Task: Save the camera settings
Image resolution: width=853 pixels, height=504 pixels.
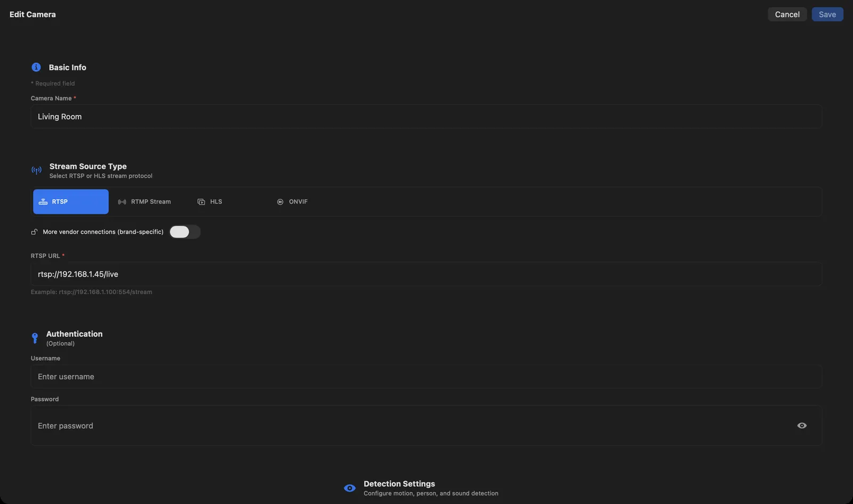Action: pyautogui.click(x=827, y=14)
